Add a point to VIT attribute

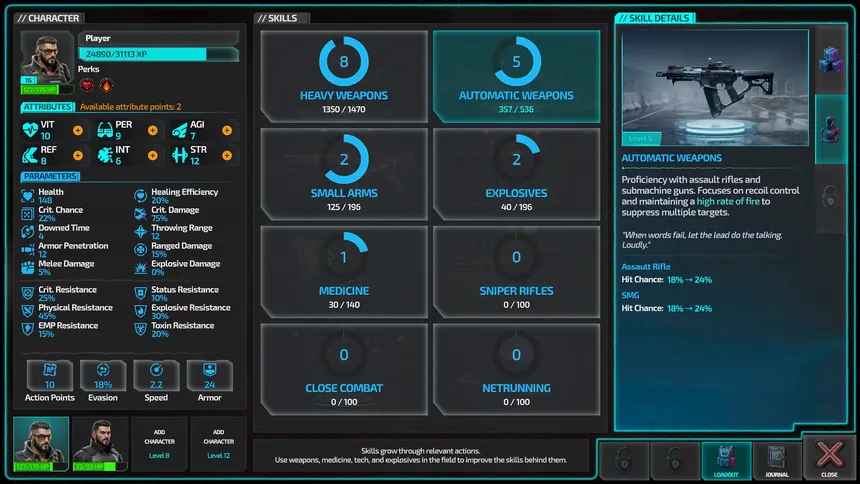click(78, 131)
